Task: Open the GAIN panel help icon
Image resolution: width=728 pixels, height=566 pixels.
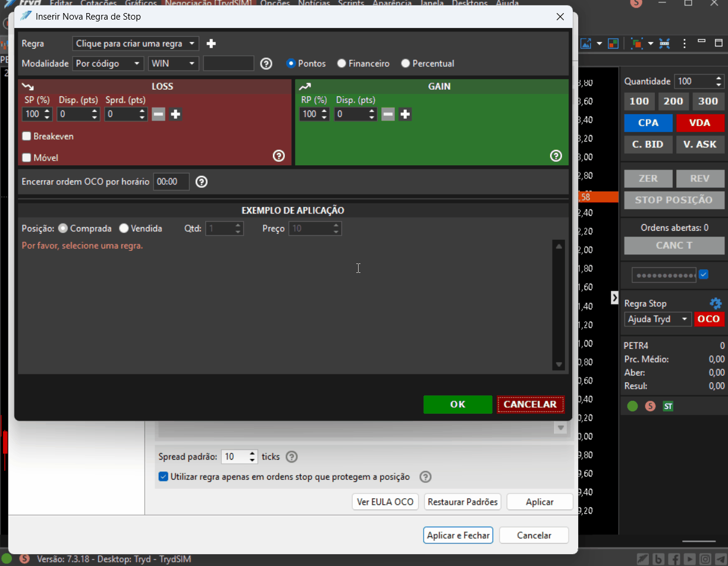Action: (556, 156)
